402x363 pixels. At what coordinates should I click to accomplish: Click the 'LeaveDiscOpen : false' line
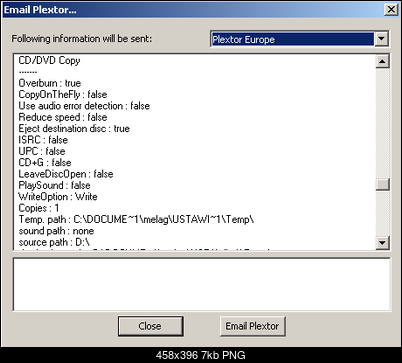coord(66,174)
